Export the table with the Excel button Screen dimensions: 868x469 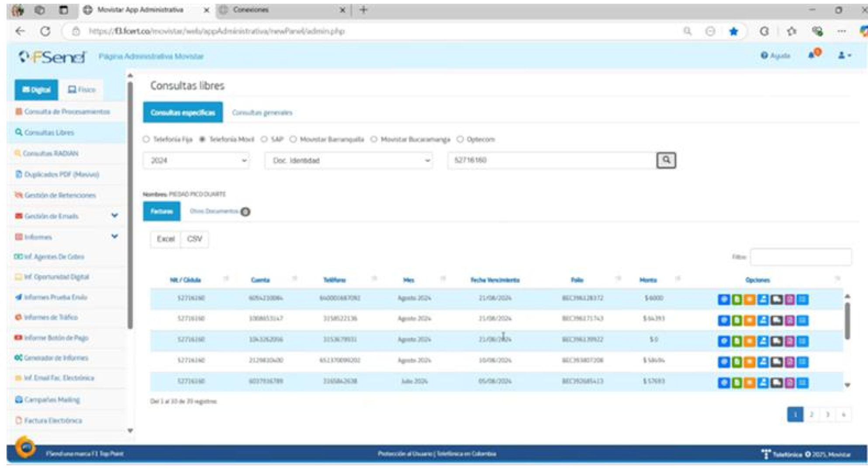point(166,239)
